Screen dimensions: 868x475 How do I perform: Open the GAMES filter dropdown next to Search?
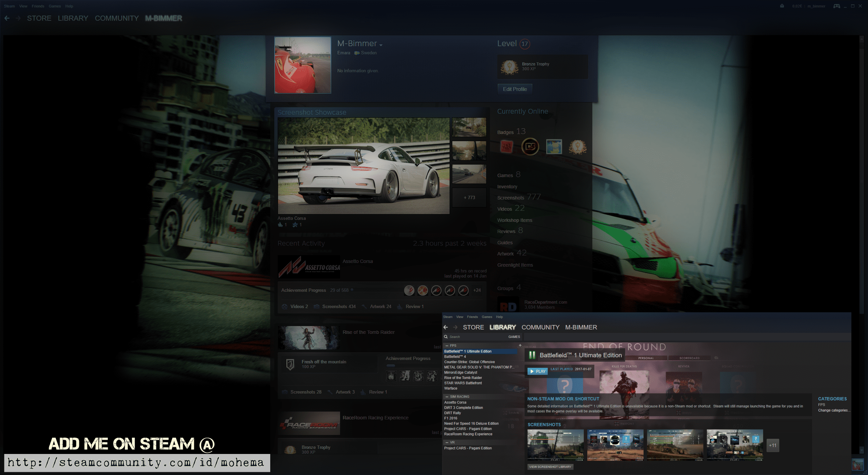(x=514, y=337)
